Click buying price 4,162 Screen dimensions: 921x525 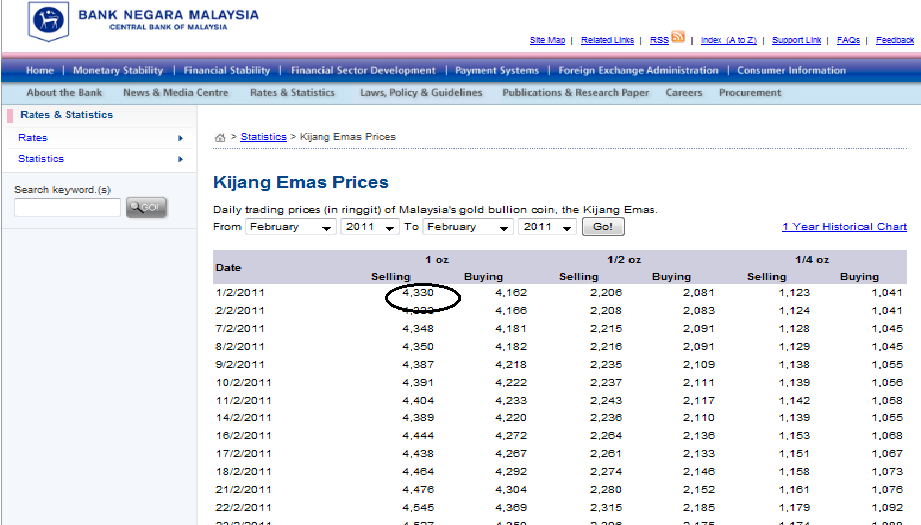click(x=511, y=292)
